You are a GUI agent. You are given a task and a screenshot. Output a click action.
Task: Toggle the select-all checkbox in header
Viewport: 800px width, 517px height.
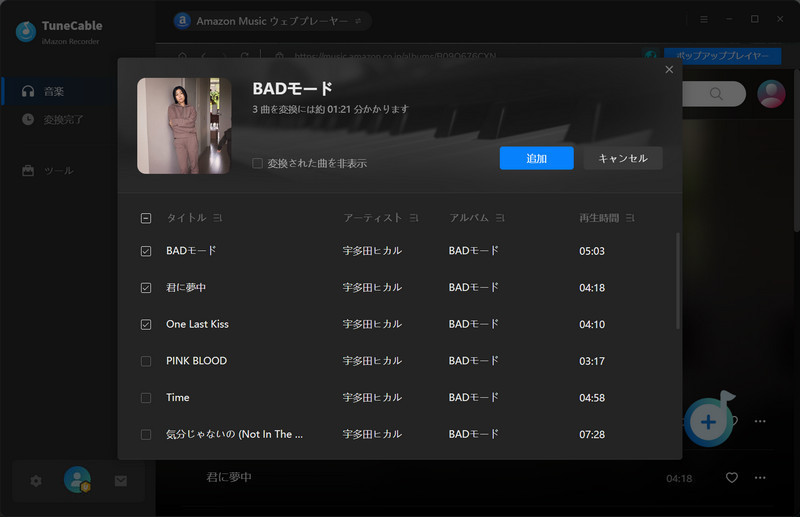pyautogui.click(x=146, y=218)
